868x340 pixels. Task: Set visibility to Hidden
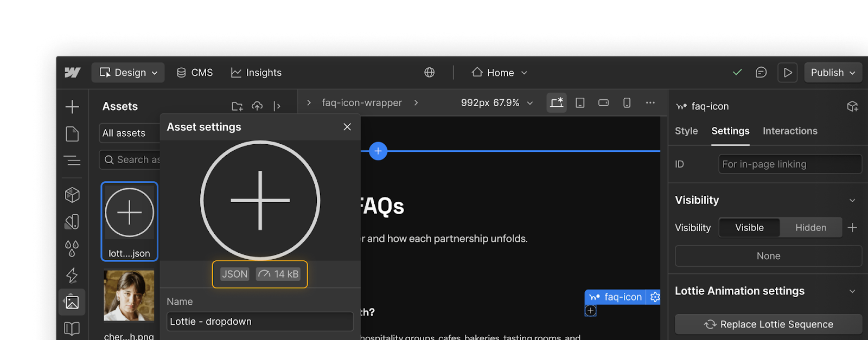pos(810,228)
